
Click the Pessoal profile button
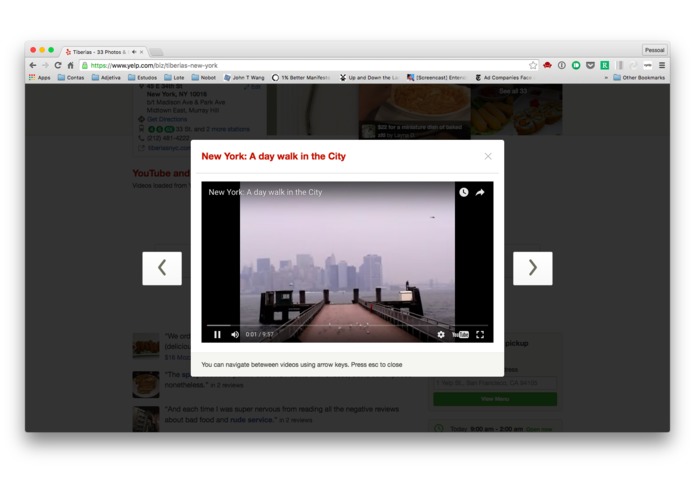pos(654,50)
